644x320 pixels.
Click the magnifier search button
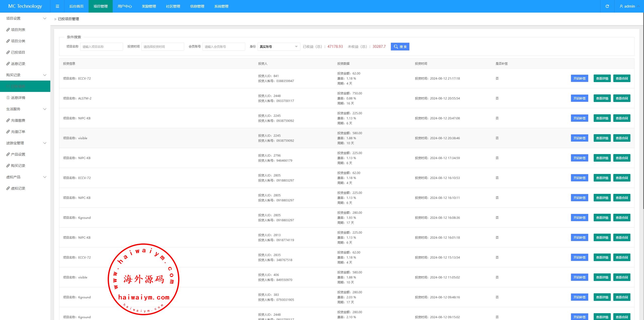point(400,47)
